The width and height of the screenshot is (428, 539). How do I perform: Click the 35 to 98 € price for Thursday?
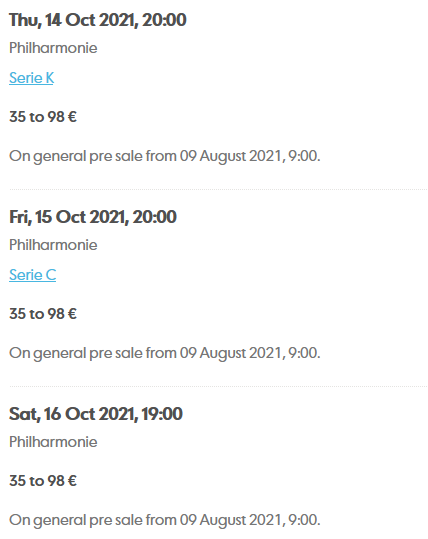pyautogui.click(x=43, y=117)
